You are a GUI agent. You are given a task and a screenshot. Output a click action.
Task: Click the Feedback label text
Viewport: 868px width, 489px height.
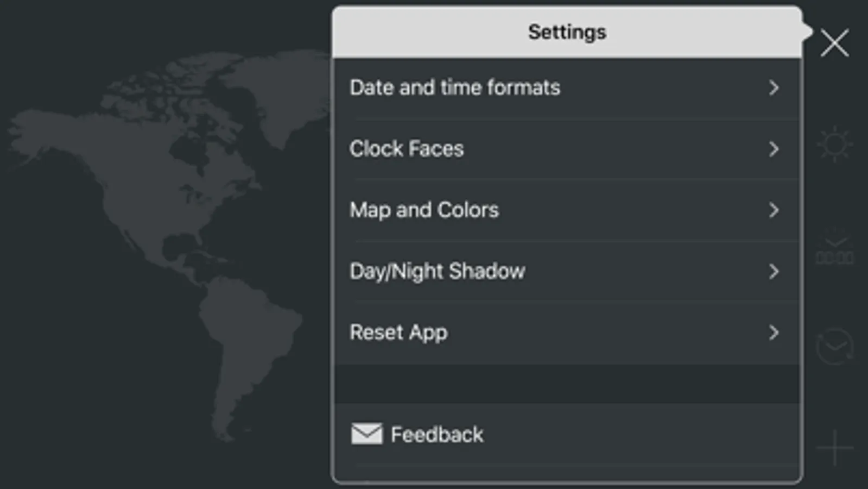[x=437, y=435]
